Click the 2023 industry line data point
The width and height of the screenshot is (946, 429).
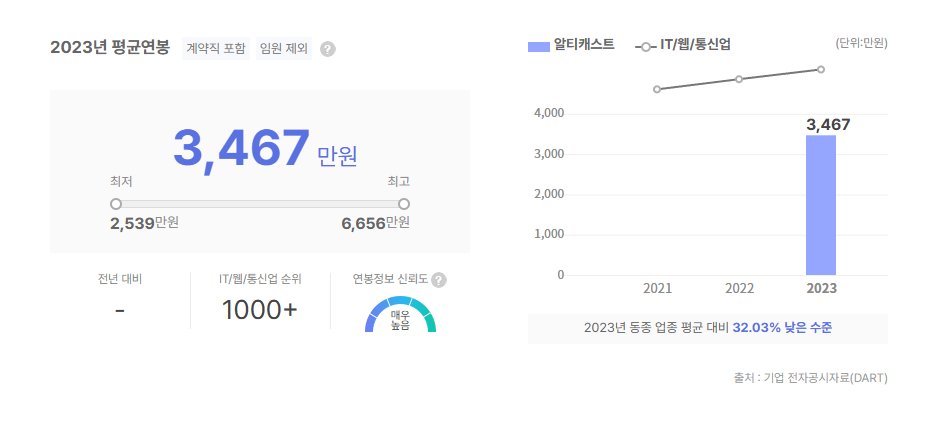821,69
